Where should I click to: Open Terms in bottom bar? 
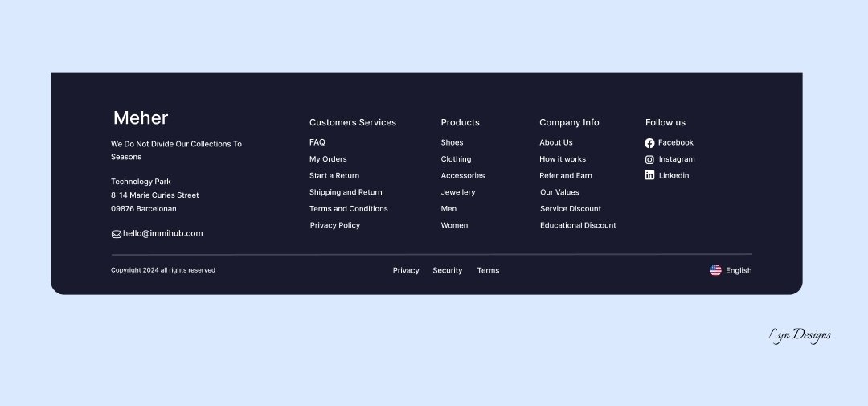pos(489,270)
